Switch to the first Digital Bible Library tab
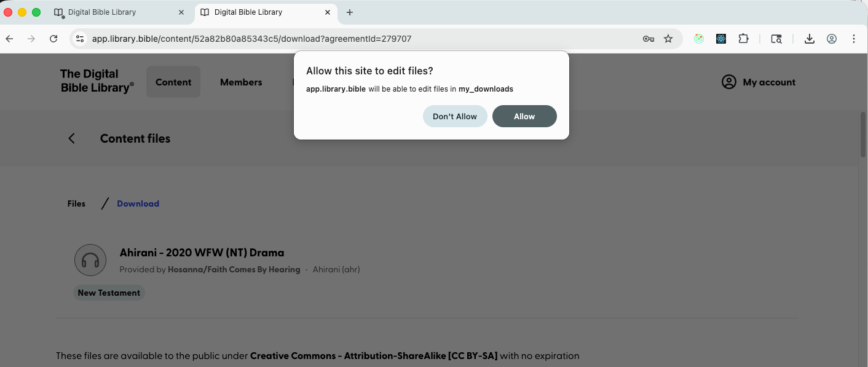868x367 pixels. (118, 12)
